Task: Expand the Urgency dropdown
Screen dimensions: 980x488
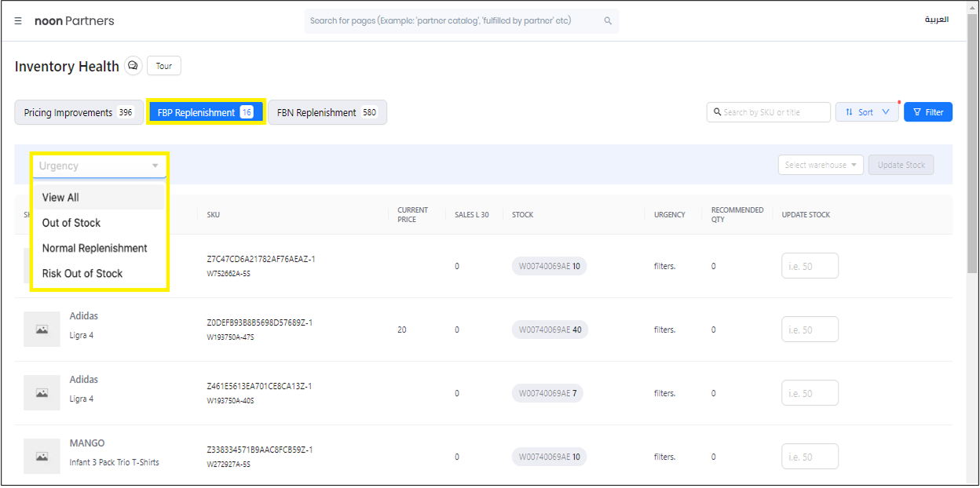Action: pos(99,166)
